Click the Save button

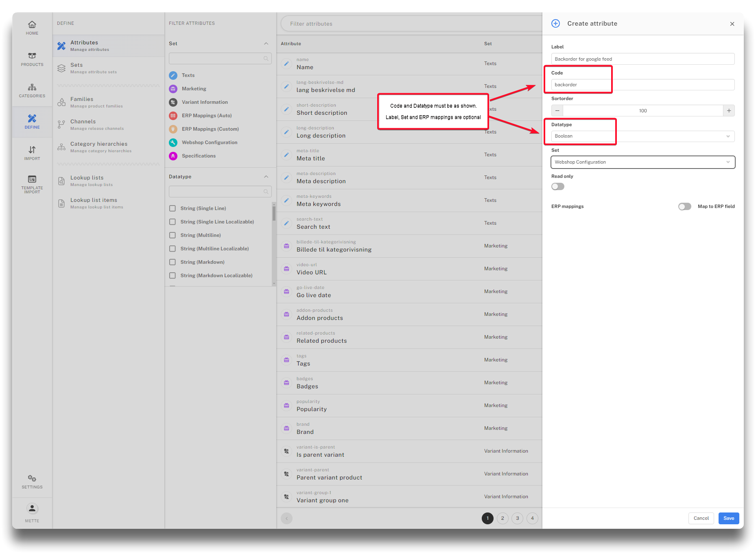point(728,518)
